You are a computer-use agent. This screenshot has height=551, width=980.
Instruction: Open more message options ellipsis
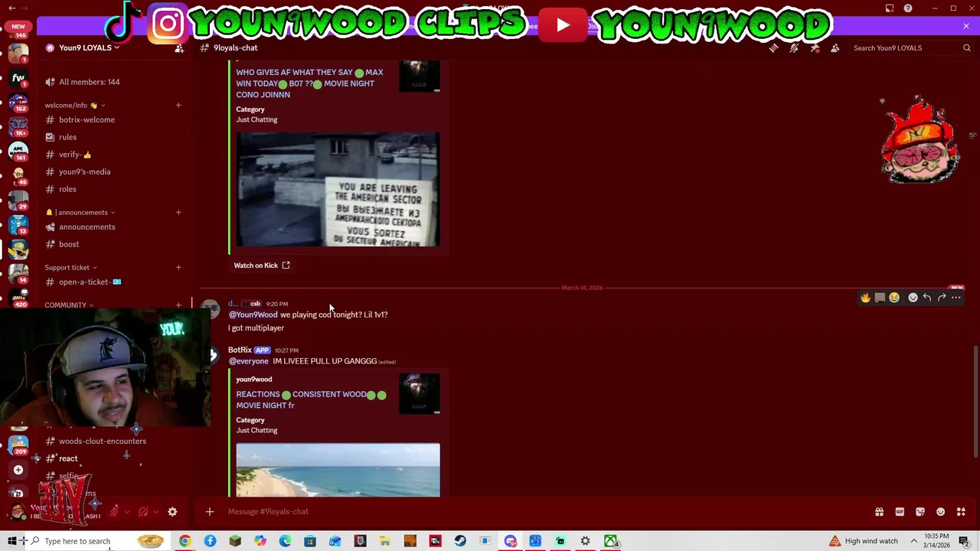(956, 298)
